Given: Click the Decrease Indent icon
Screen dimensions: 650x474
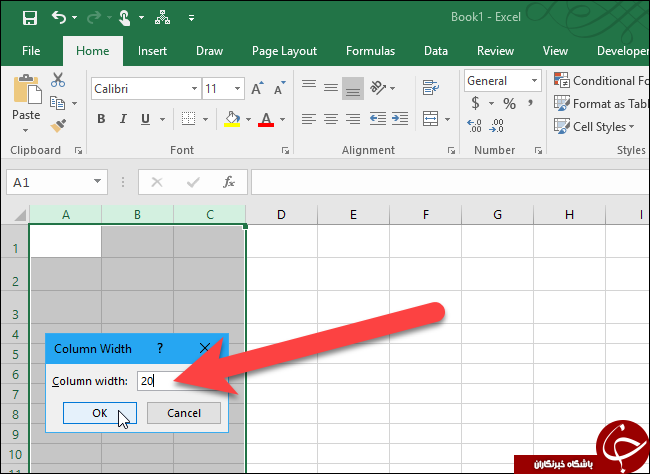Looking at the screenshot, I should [x=378, y=119].
